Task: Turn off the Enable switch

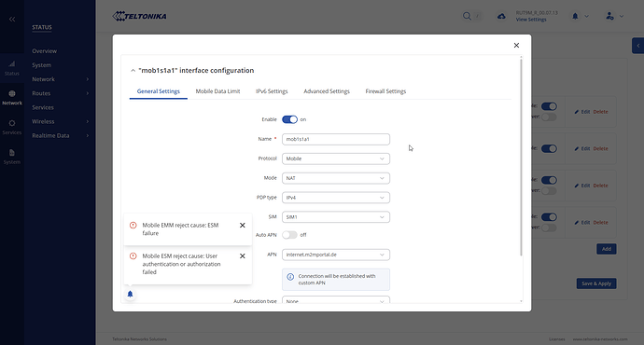Action: [x=289, y=119]
